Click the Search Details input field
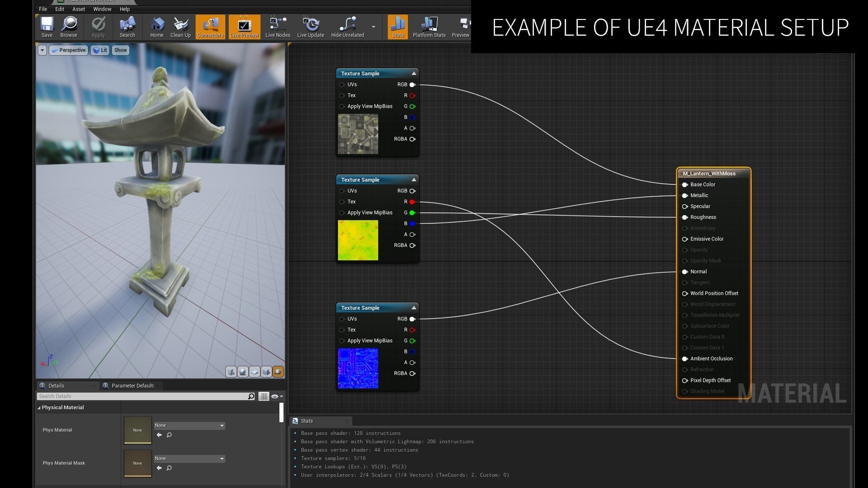Viewport: 868px width, 488px height. coord(142,396)
